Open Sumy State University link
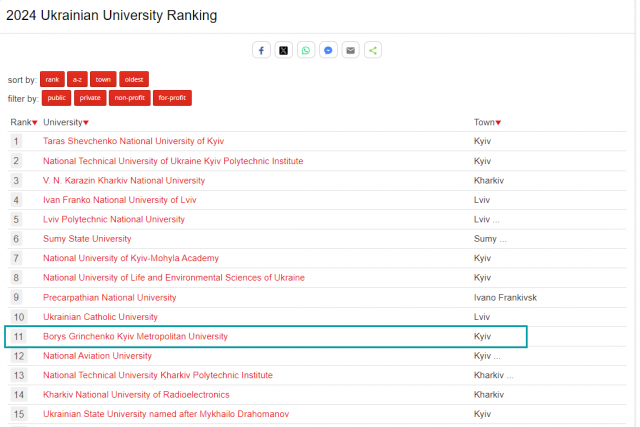The width and height of the screenshot is (640, 427). point(87,239)
